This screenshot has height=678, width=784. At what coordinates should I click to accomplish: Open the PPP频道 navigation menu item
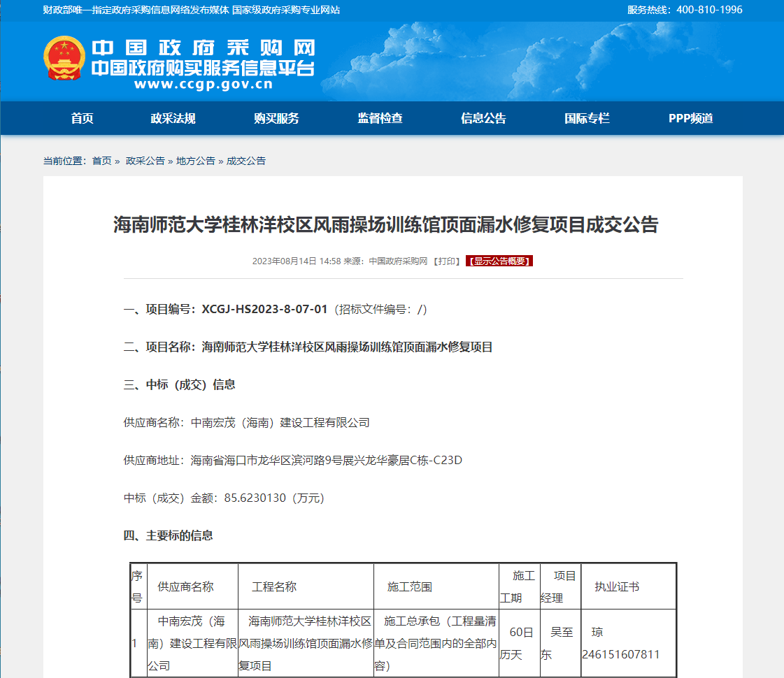pyautogui.click(x=691, y=118)
